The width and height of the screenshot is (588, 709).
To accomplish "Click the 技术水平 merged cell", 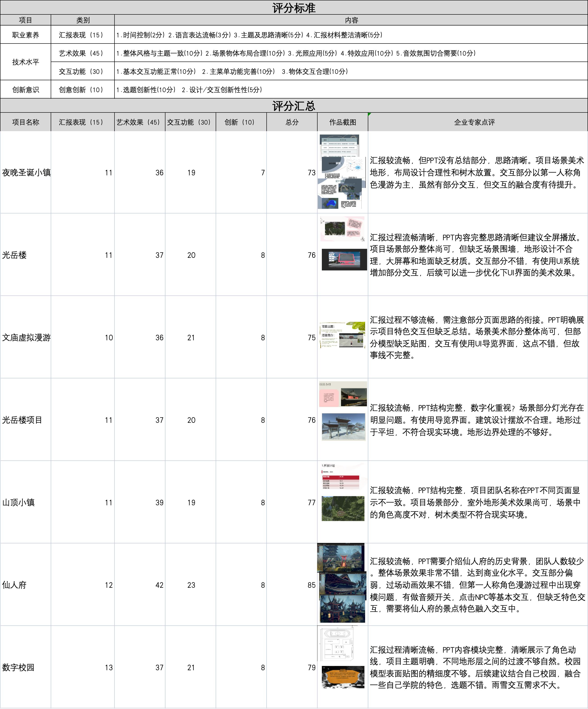I will tap(25, 62).
